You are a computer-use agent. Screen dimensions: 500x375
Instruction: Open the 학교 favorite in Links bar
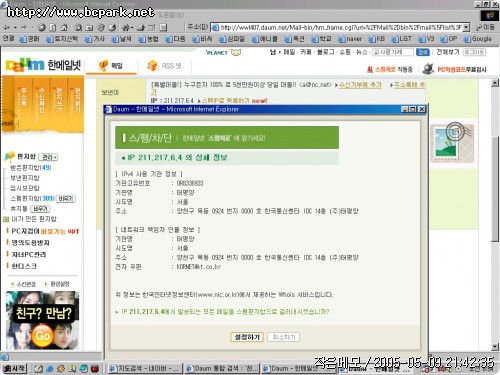[321, 39]
